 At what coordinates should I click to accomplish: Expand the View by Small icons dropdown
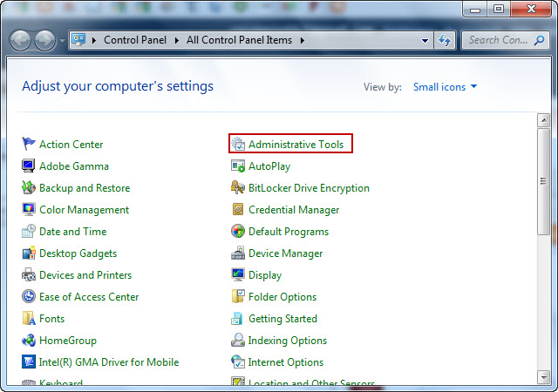click(446, 87)
